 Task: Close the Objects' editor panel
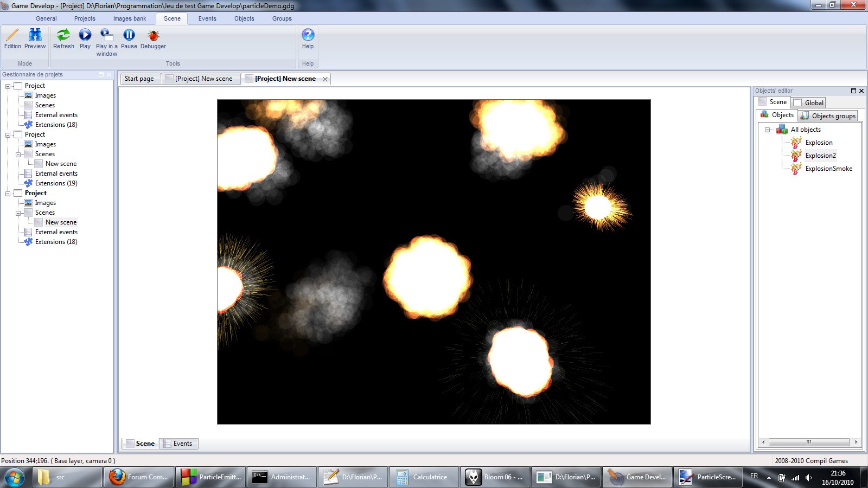tap(861, 91)
